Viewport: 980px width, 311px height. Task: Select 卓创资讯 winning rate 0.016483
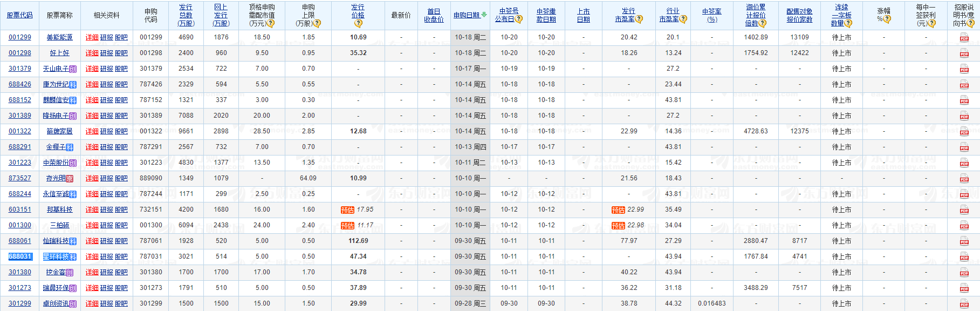pos(712,303)
